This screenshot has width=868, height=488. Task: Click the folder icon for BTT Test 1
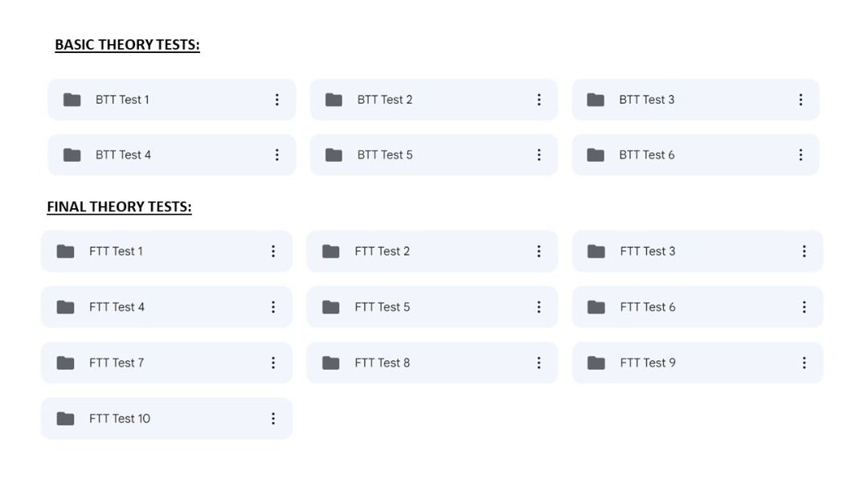(x=73, y=100)
